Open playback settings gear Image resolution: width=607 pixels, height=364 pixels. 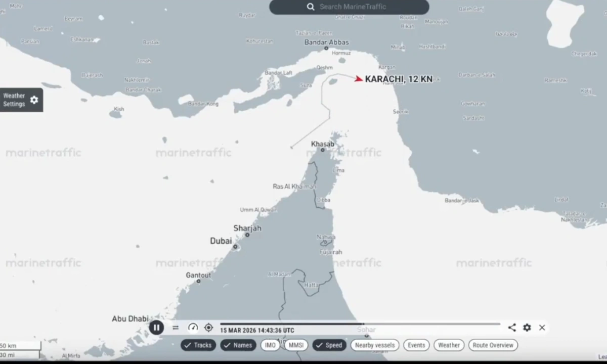tap(527, 328)
